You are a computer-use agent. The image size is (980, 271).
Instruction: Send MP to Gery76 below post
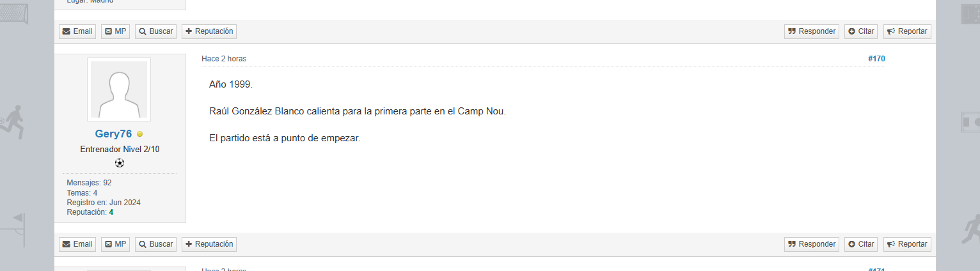pyautogui.click(x=116, y=244)
